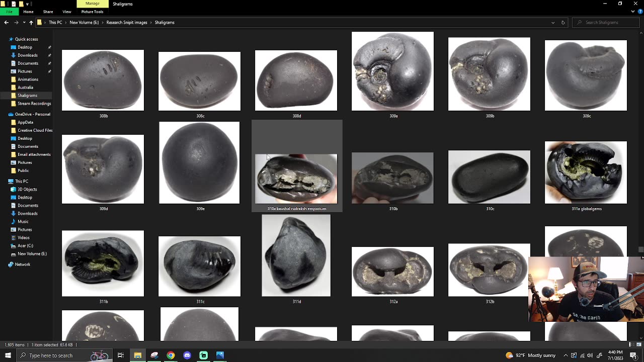644x362 pixels.
Task: Go up one folder level with Up arrow
Action: click(x=31, y=22)
